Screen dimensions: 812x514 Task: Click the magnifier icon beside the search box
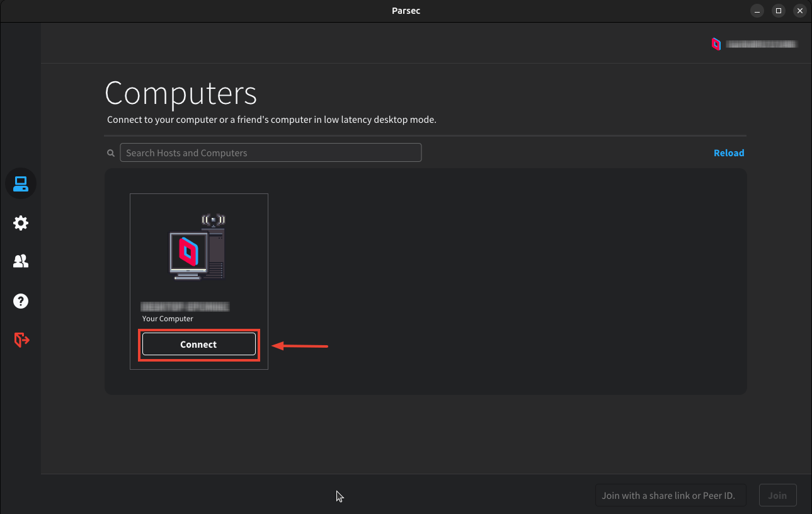[x=111, y=153]
